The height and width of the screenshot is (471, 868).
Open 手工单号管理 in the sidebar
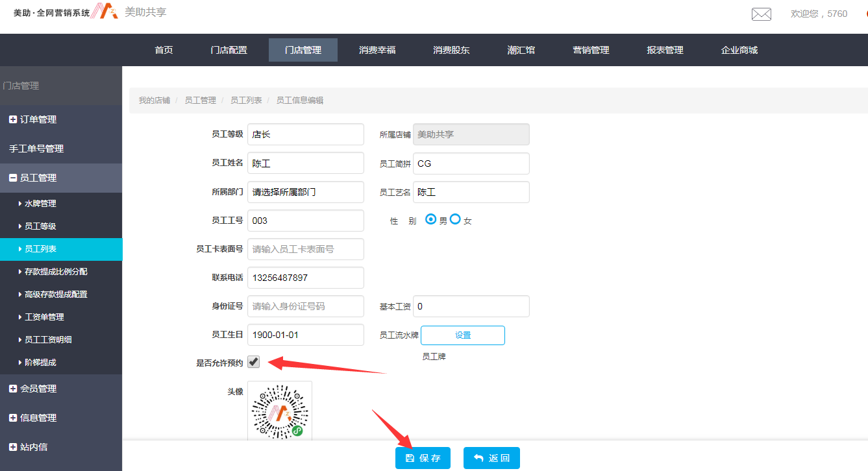click(61, 149)
